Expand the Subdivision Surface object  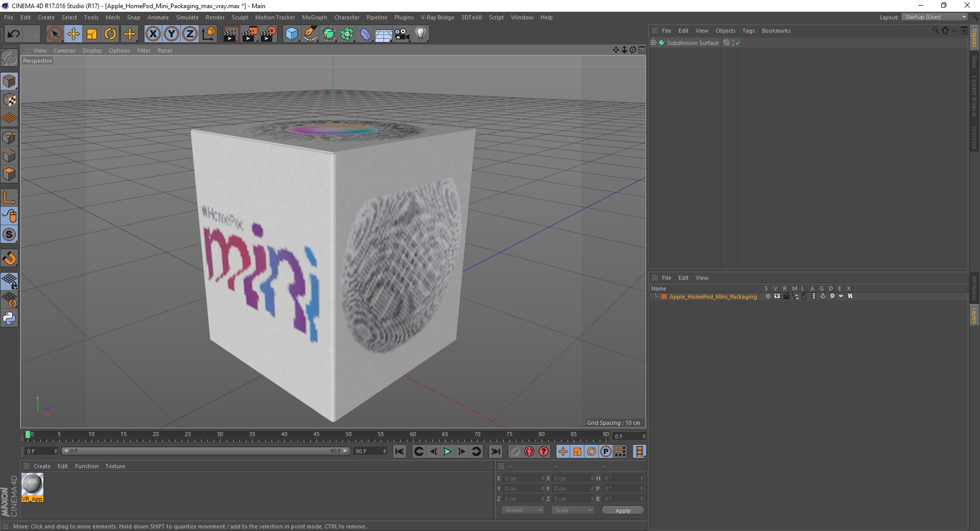click(x=653, y=43)
